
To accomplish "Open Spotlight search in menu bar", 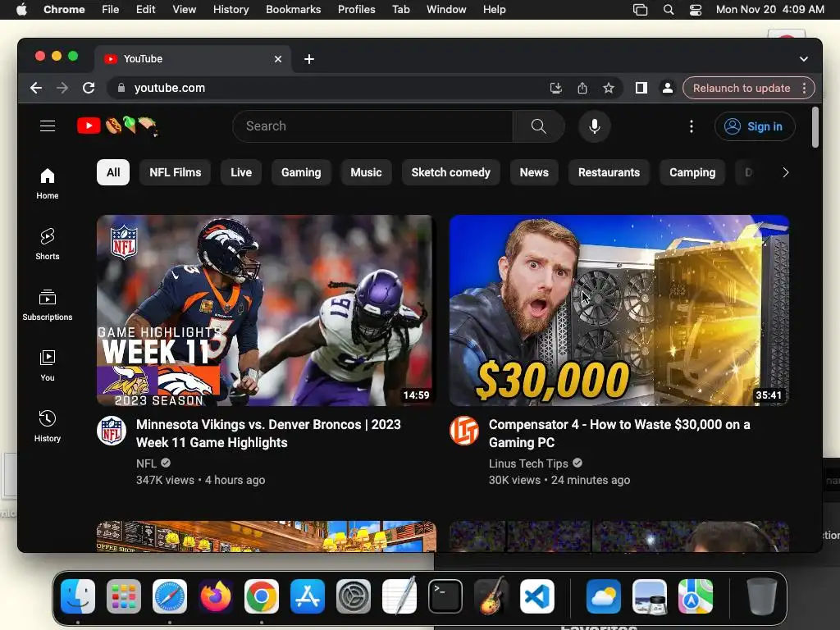I will pos(668,10).
